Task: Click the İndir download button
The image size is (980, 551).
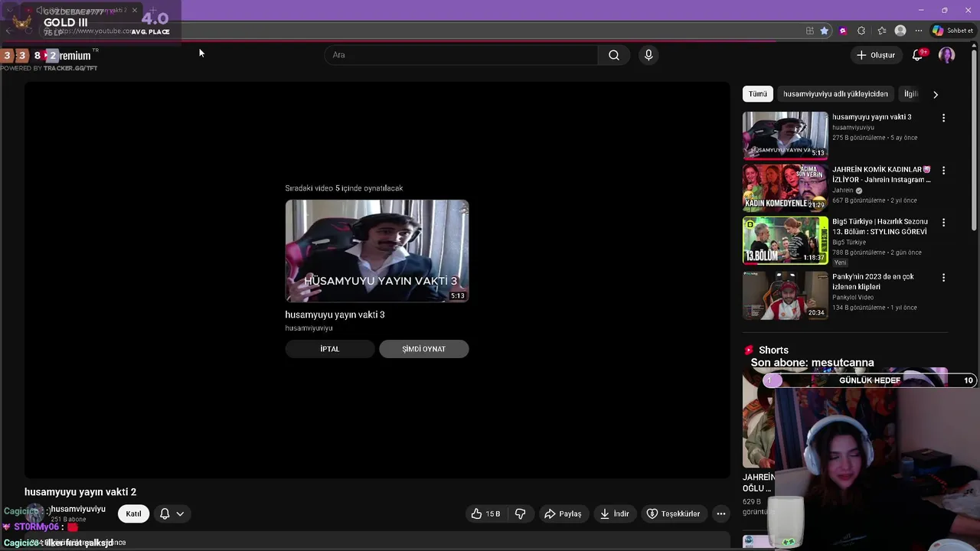Action: [x=614, y=514]
